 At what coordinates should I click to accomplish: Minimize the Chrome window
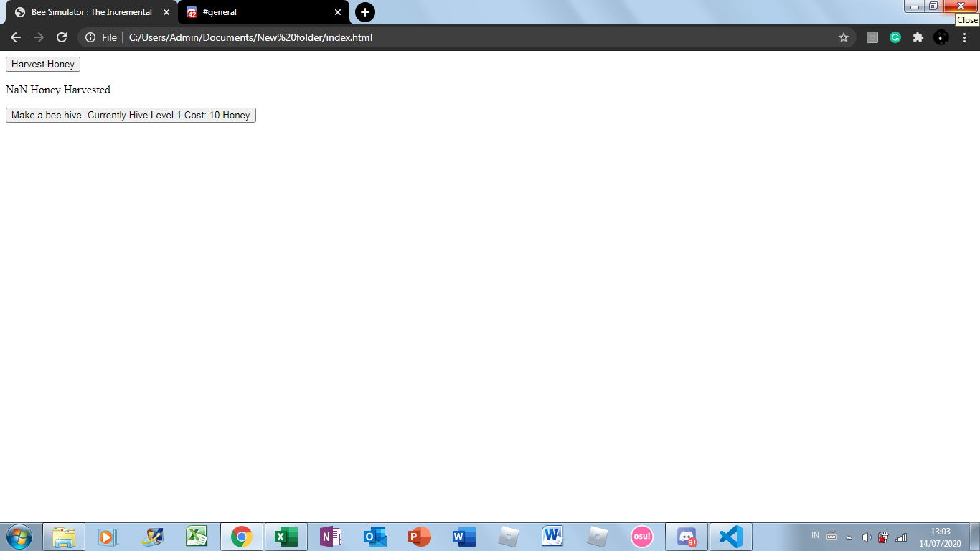coord(914,6)
